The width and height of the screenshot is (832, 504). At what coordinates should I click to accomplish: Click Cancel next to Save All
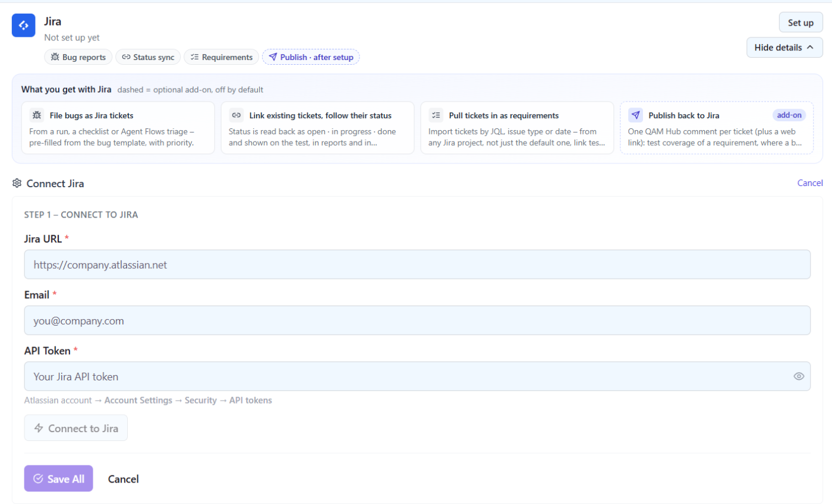pyautogui.click(x=123, y=479)
